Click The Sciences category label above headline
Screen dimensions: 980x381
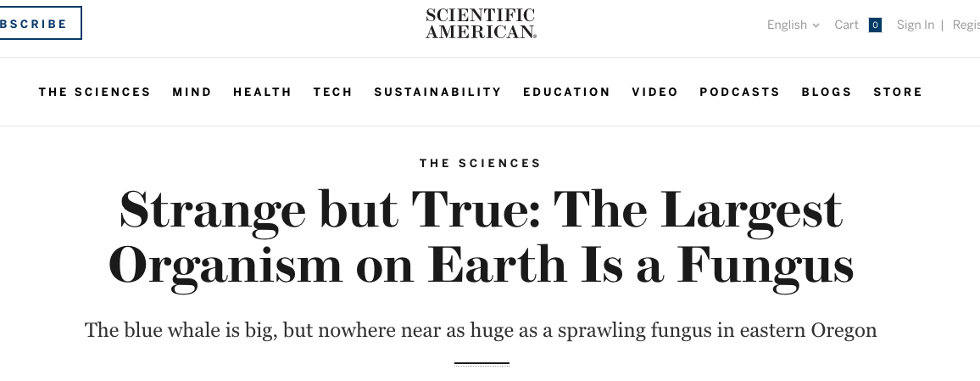coord(480,163)
